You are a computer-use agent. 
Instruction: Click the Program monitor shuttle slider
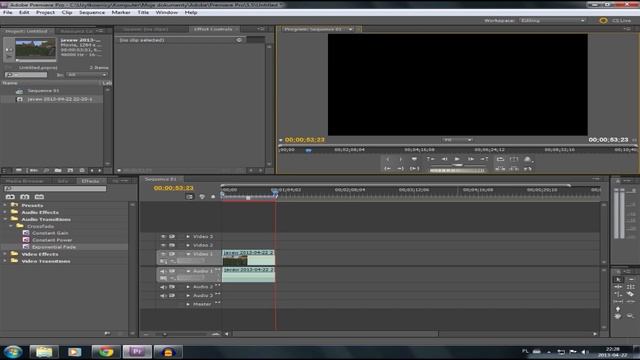pyautogui.click(x=458, y=165)
